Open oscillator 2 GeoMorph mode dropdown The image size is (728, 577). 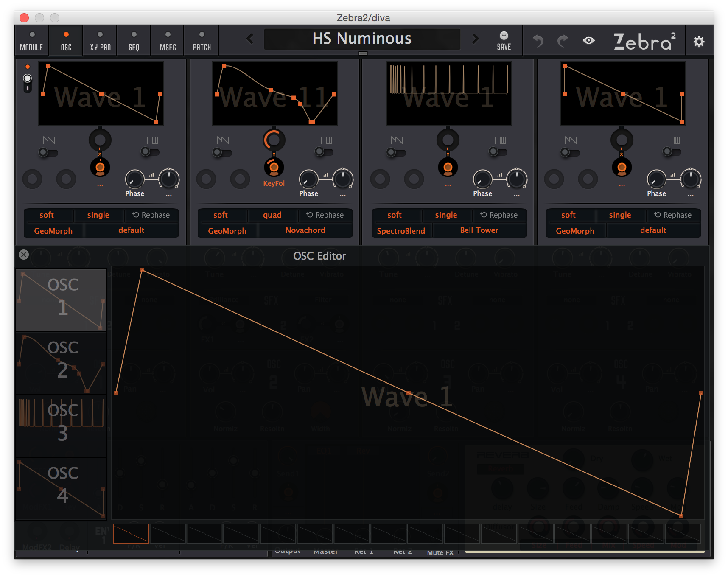(x=227, y=231)
